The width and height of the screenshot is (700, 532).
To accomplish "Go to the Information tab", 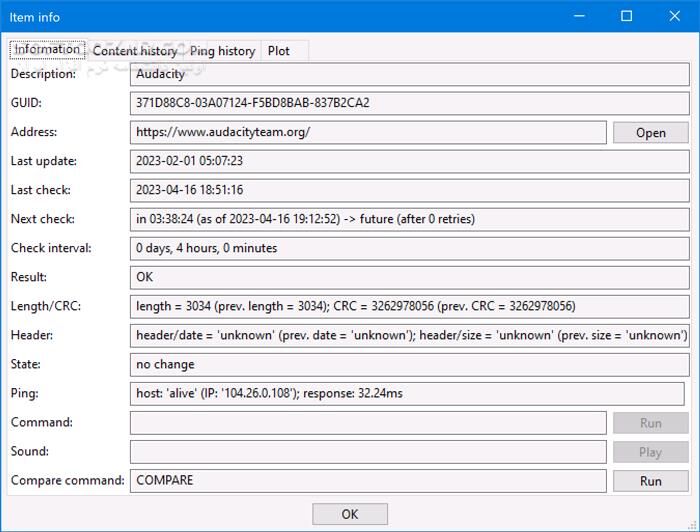I will click(x=47, y=49).
